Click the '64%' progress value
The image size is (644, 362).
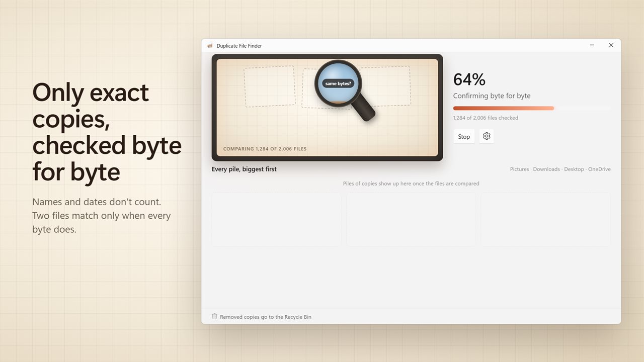pyautogui.click(x=469, y=79)
